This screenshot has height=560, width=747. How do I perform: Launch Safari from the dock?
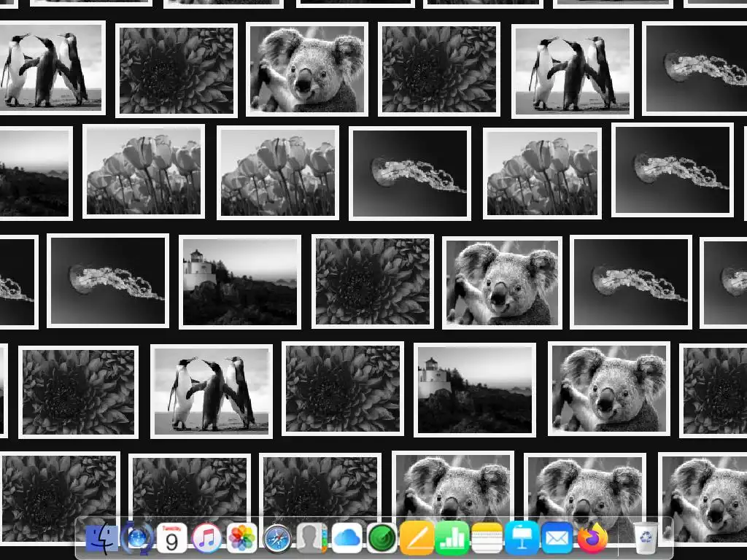click(276, 539)
